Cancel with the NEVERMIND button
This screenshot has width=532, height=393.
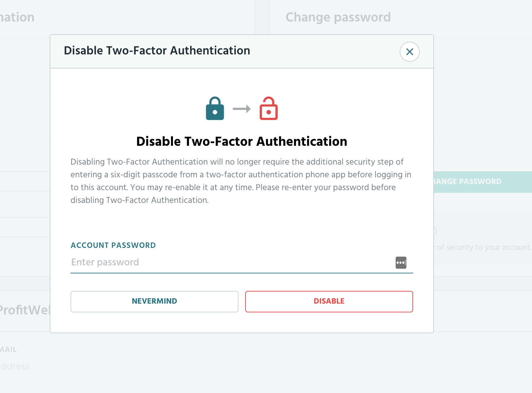pos(154,301)
